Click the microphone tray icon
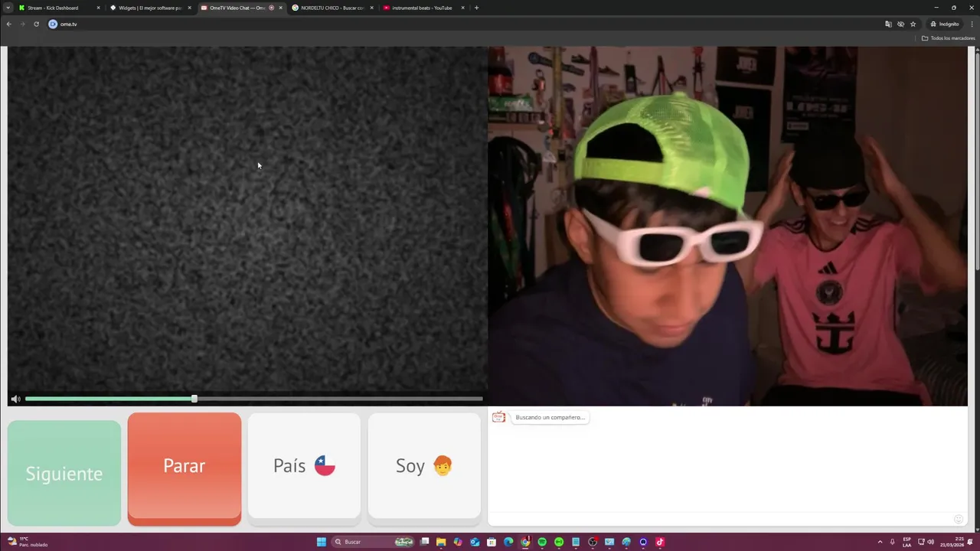Image resolution: width=980 pixels, height=551 pixels. click(x=892, y=542)
